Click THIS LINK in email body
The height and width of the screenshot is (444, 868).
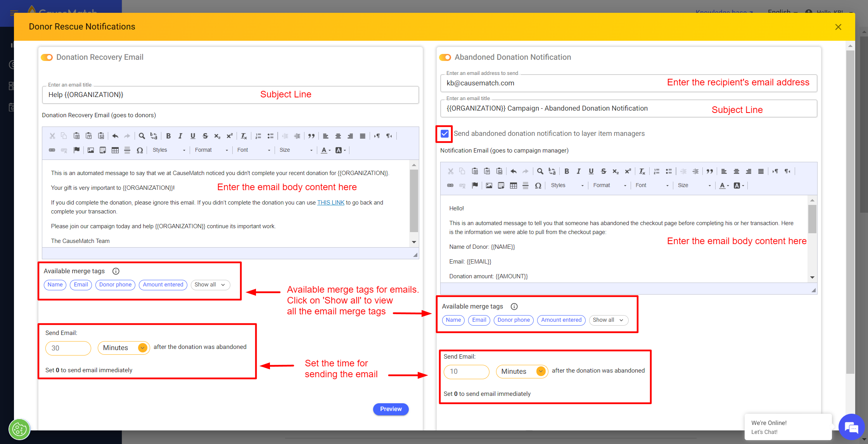(x=330, y=203)
